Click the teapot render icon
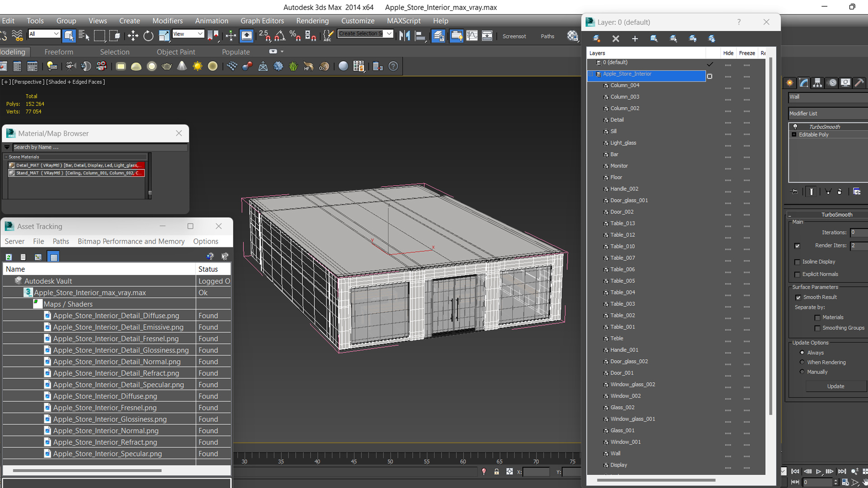This screenshot has height=488, width=868. [166, 66]
